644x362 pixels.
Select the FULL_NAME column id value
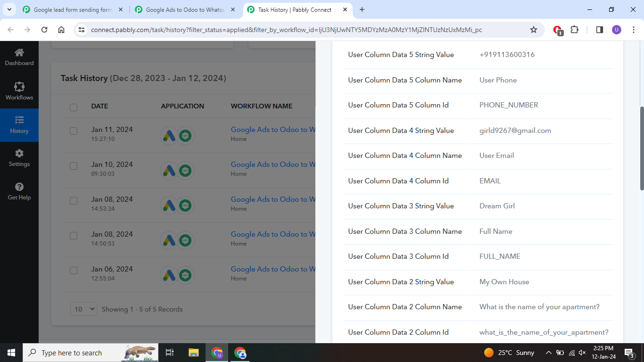(500, 256)
